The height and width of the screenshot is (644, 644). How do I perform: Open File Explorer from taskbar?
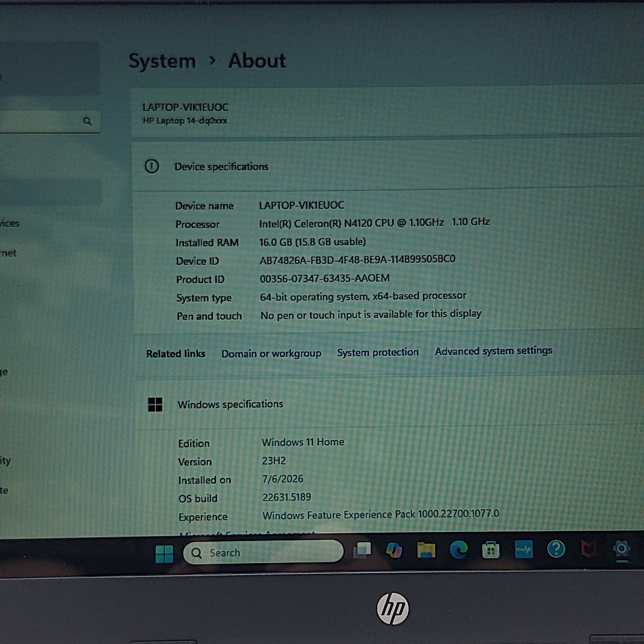[x=426, y=550]
